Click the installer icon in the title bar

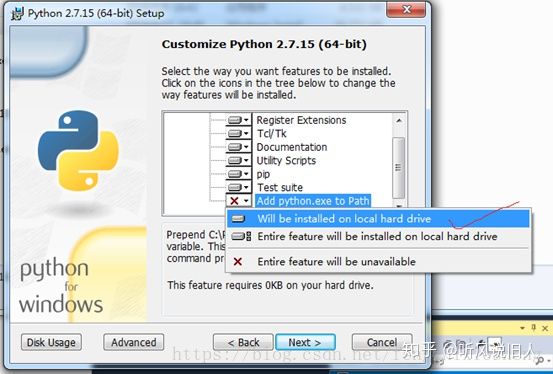[x=18, y=13]
